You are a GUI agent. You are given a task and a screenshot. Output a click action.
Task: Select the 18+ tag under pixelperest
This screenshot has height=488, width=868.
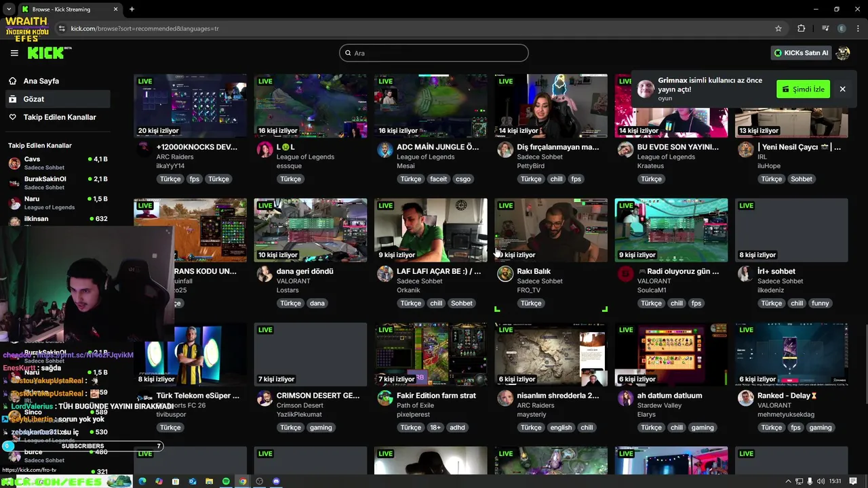(435, 428)
